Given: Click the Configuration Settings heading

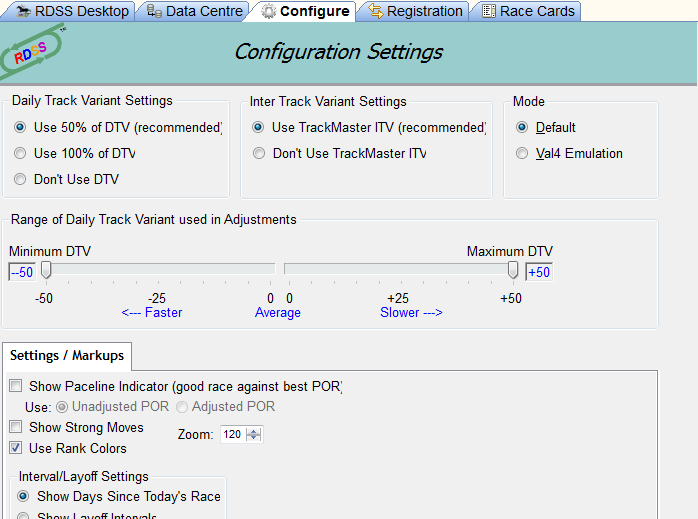Looking at the screenshot, I should coord(338,52).
